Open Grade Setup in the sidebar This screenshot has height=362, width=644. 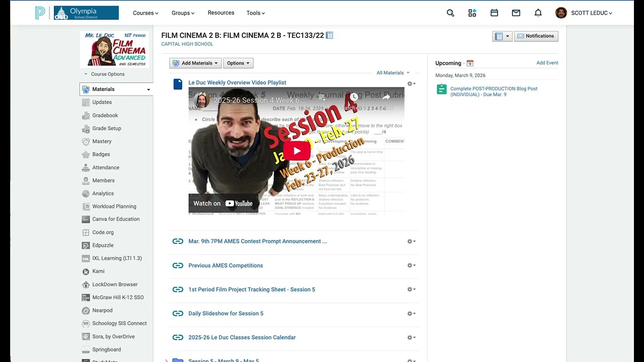[x=107, y=128]
